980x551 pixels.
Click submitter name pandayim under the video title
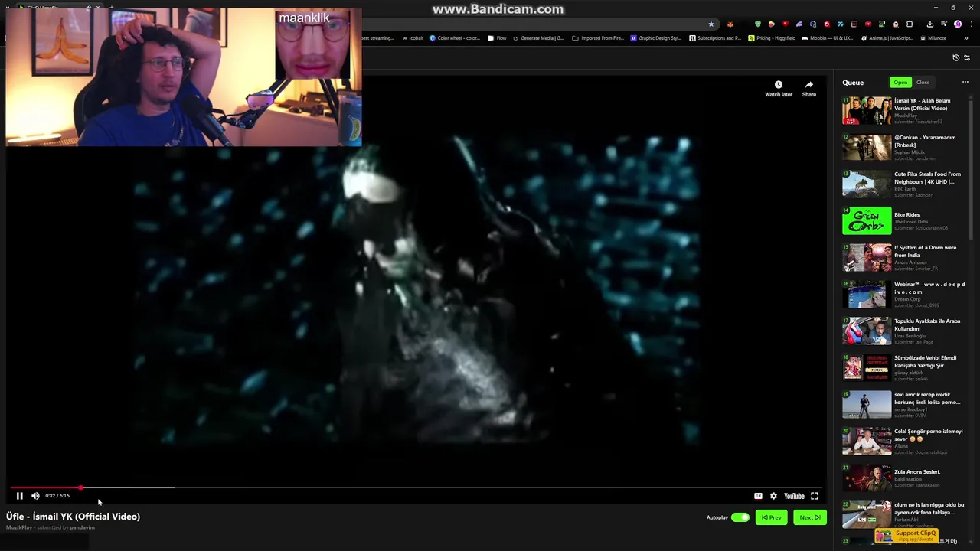click(82, 527)
